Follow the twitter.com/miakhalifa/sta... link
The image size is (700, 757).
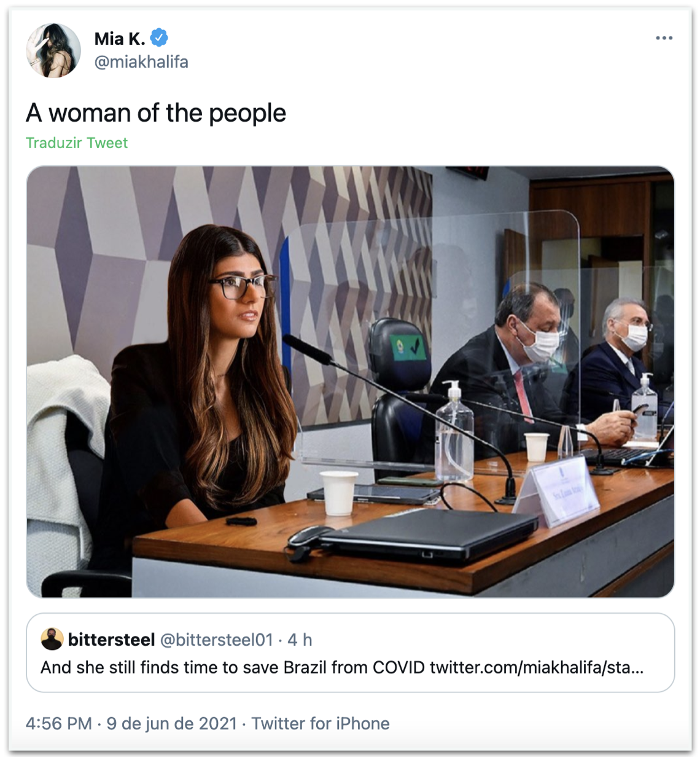pos(537,667)
